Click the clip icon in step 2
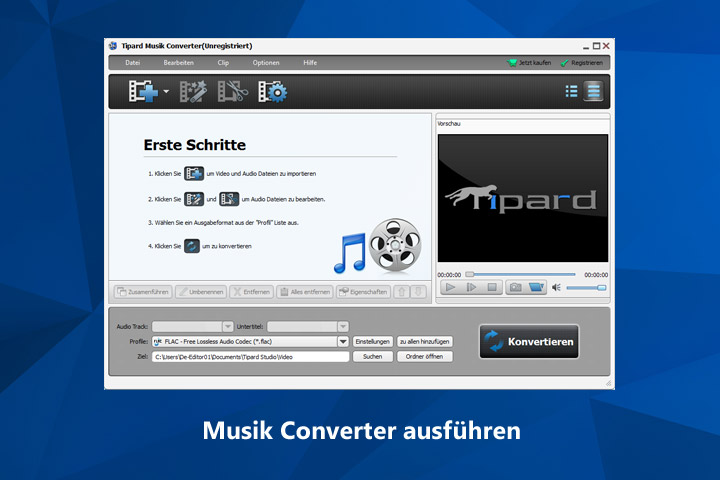Screen dimensions: 720x480 pyautogui.click(x=229, y=199)
